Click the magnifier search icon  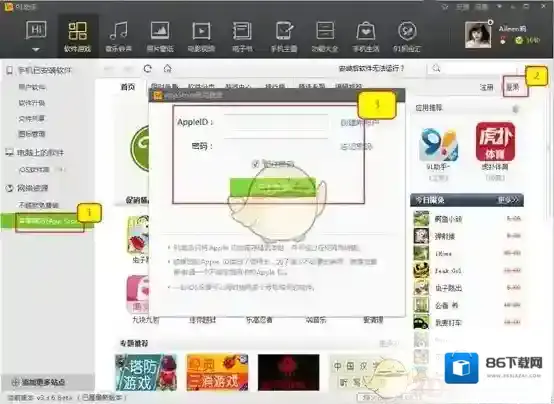436,68
